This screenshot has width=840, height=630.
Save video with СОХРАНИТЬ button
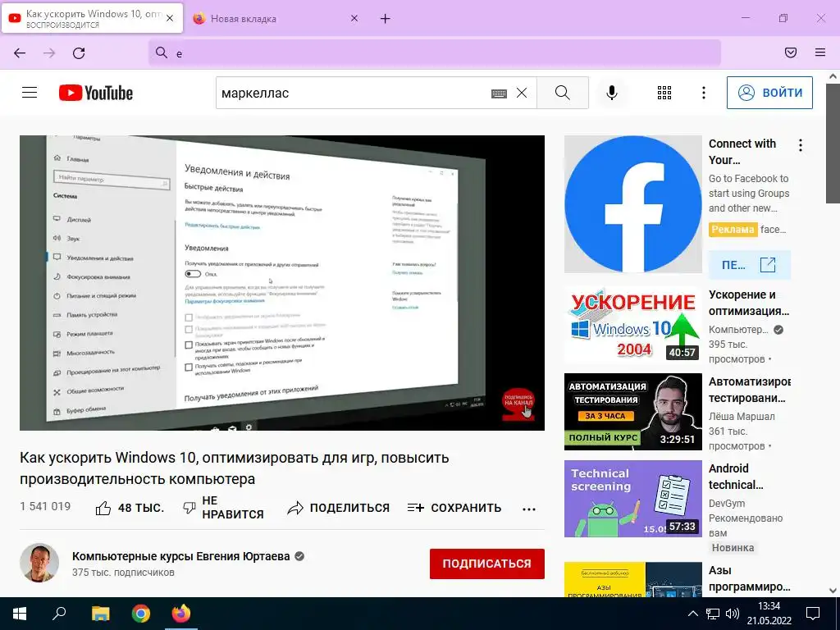(454, 508)
